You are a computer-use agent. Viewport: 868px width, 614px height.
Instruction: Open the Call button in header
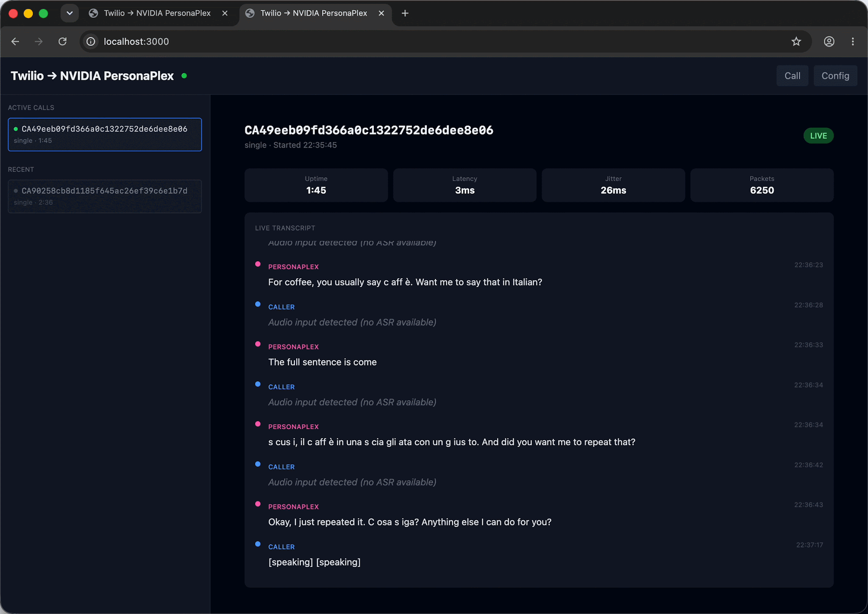(x=792, y=76)
